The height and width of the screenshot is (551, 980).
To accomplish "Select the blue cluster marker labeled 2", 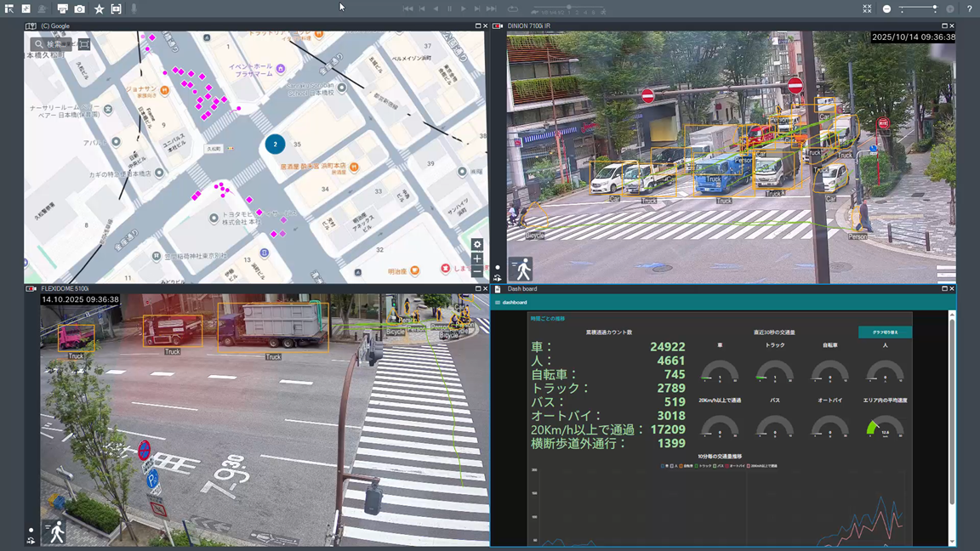I will point(275,145).
